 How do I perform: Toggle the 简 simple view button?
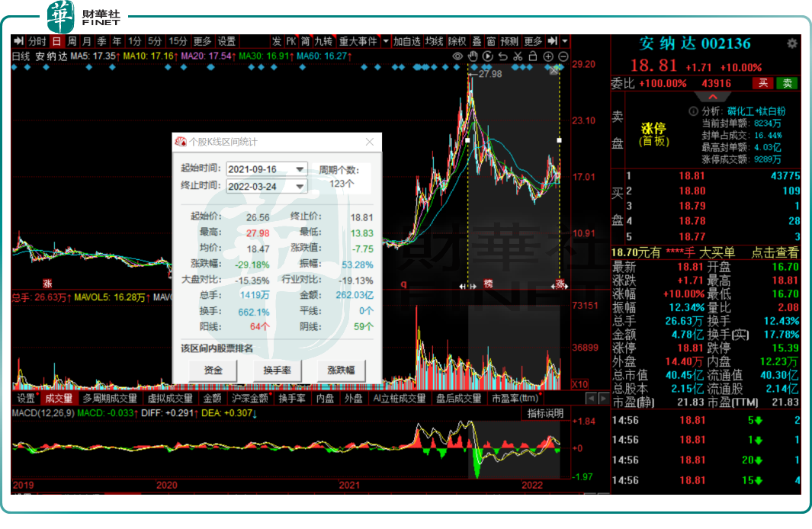(x=306, y=41)
